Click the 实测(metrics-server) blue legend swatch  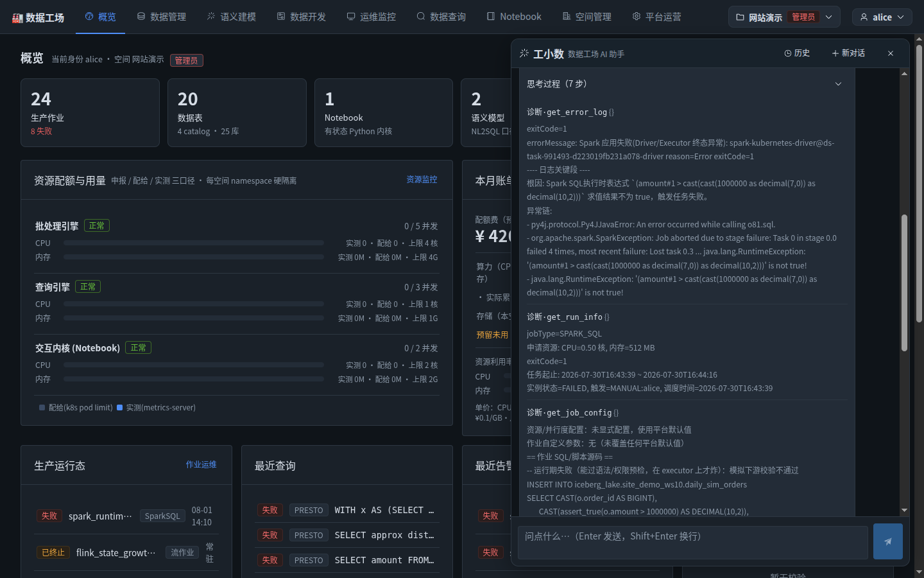(119, 408)
